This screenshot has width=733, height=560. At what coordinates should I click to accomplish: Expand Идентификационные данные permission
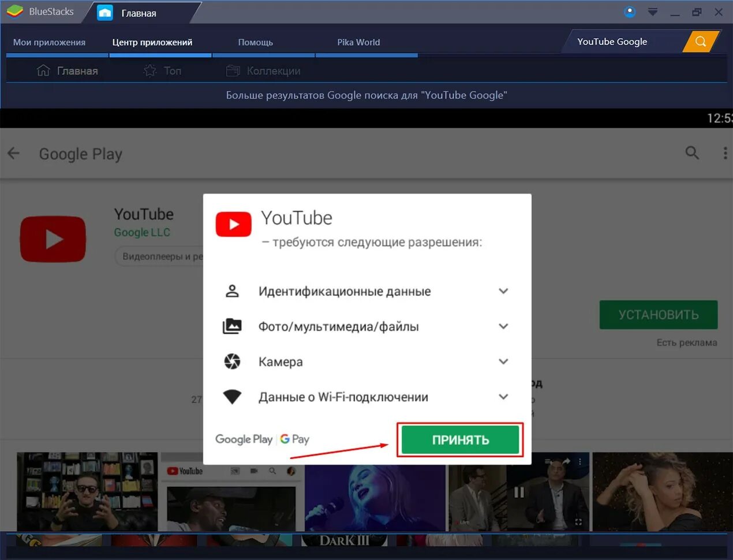pyautogui.click(x=503, y=291)
